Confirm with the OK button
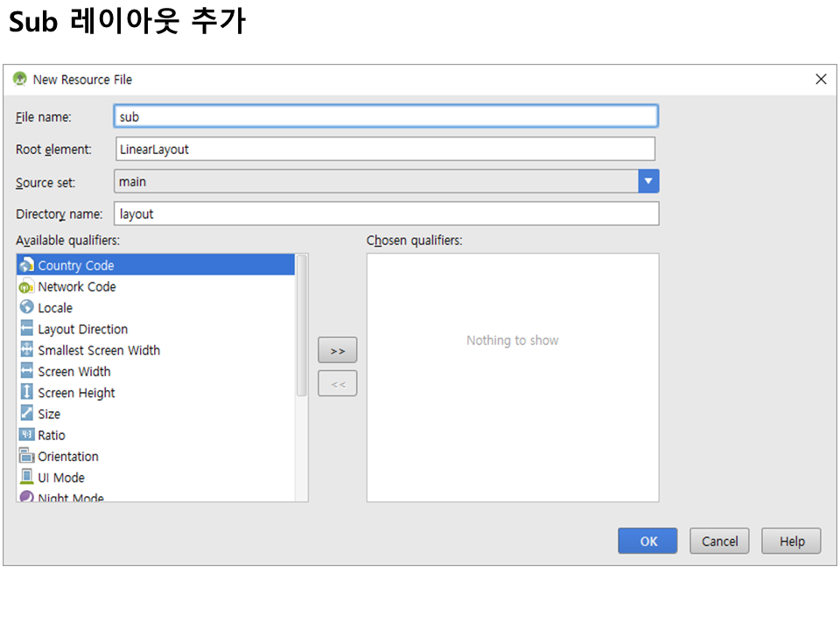Screen dimensions: 840x630 [x=647, y=541]
